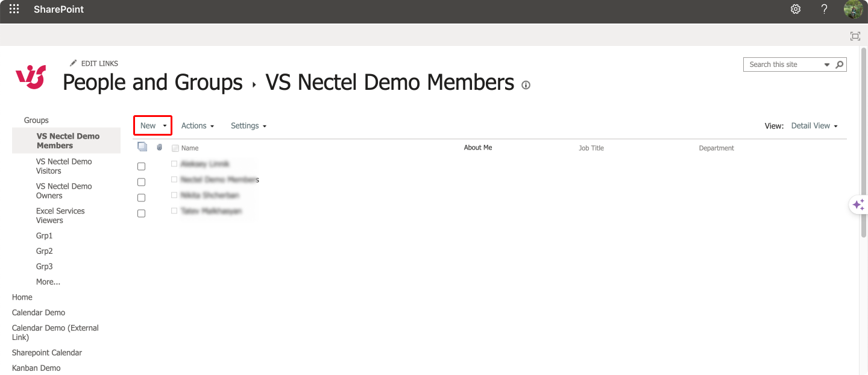Viewport: 868px width, 375px height.
Task: Tick the large checkbox for Tatev Malkhasyan row
Action: (141, 213)
